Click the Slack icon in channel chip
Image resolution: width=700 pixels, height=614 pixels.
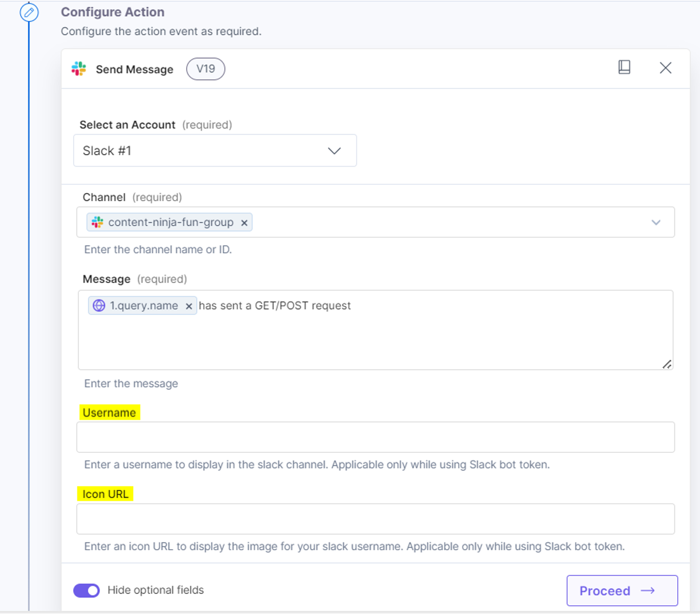pyautogui.click(x=98, y=222)
